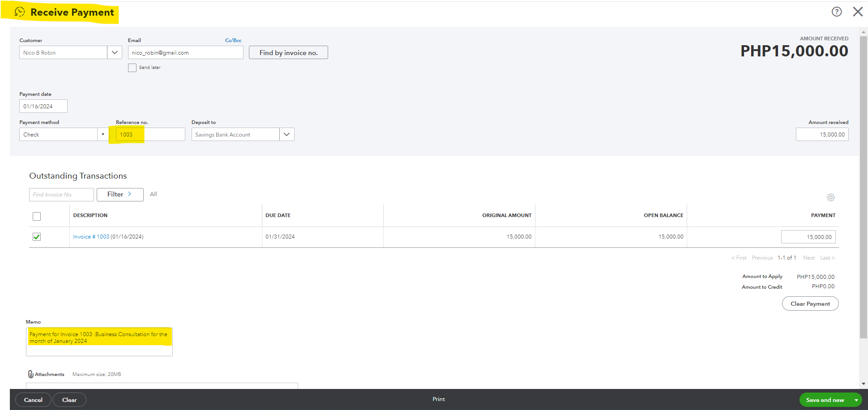Close the Receive Payment window
The image size is (868, 410).
pyautogui.click(x=858, y=12)
